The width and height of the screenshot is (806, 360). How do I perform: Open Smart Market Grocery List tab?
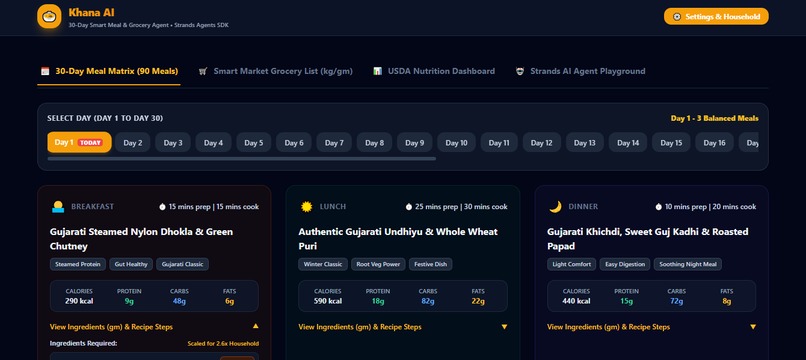click(276, 71)
